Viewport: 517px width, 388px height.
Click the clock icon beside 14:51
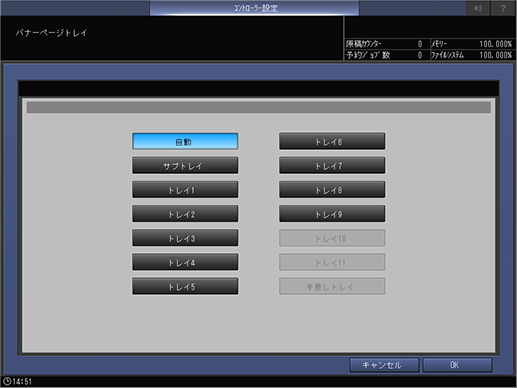point(7,381)
